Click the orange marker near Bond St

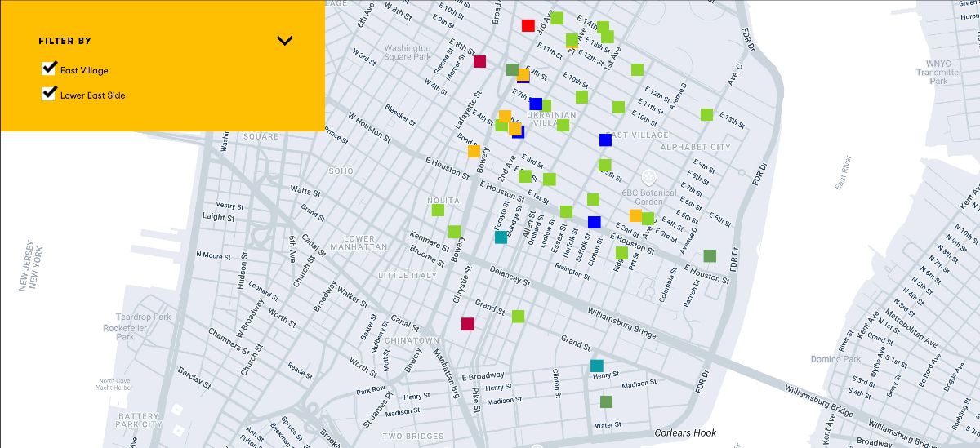tap(474, 151)
